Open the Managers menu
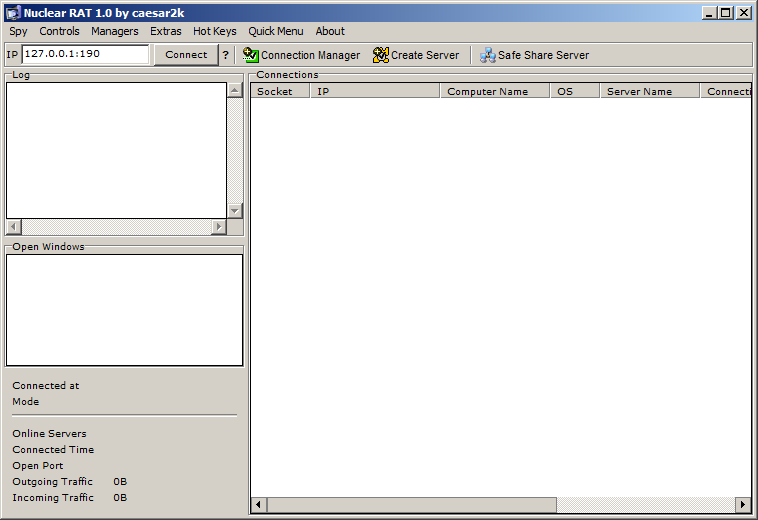Image resolution: width=758 pixels, height=520 pixels. pos(115,31)
